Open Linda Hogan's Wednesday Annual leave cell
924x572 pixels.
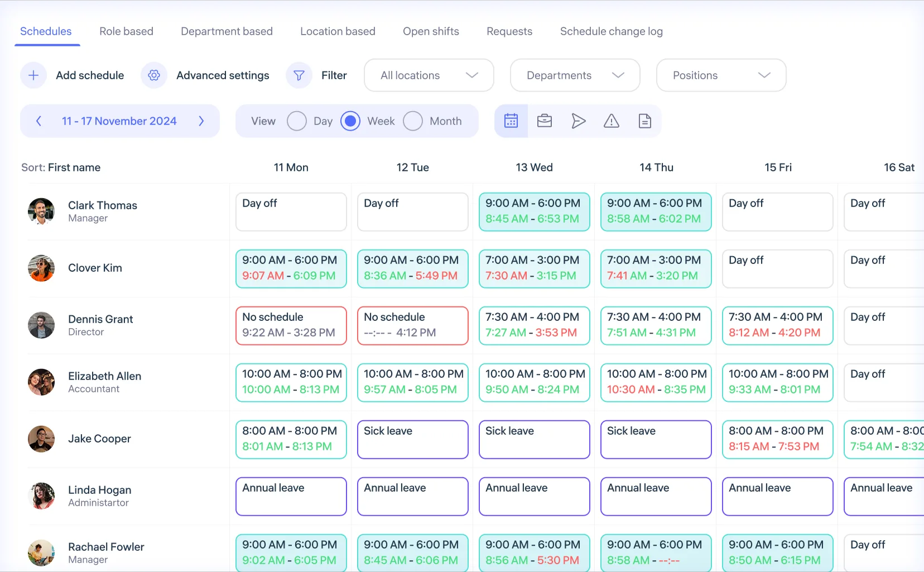(x=535, y=496)
